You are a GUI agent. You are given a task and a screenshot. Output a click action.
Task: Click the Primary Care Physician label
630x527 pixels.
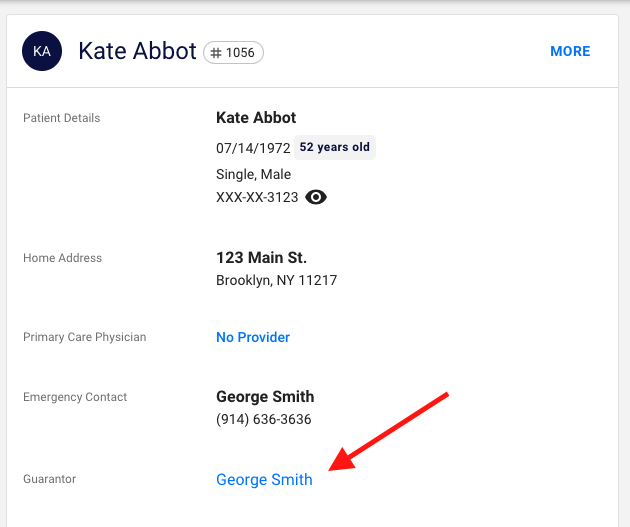coord(84,337)
